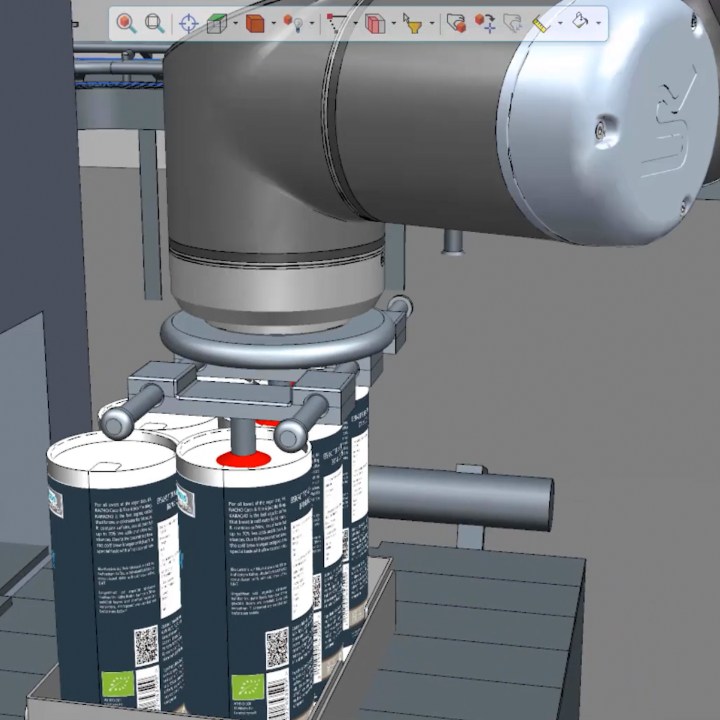The image size is (720, 720).
Task: Click the paint bucket Modify Color icon
Action: [580, 21]
